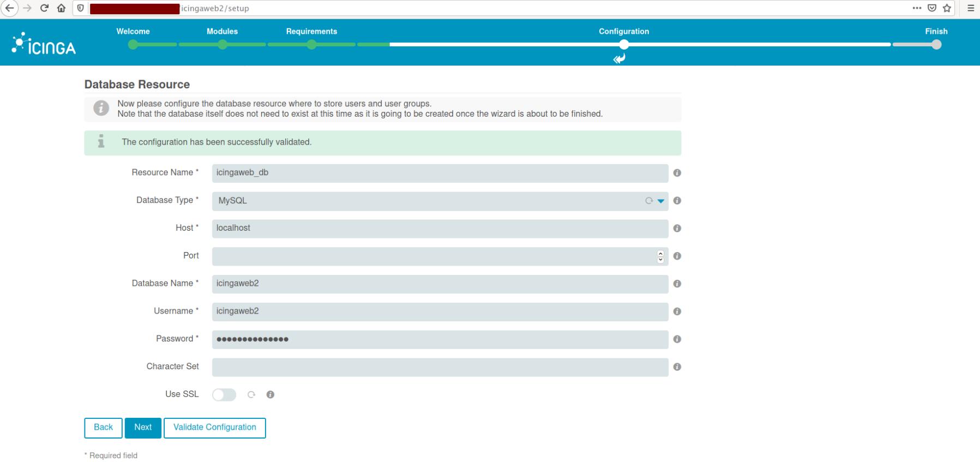Image resolution: width=980 pixels, height=462 pixels.
Task: Click the Port field spinner arrows
Action: click(661, 256)
